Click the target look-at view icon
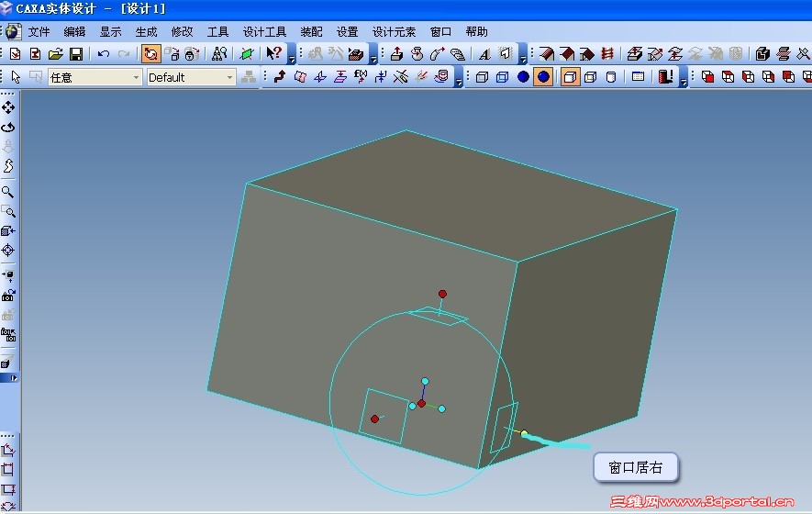The width and height of the screenshot is (812, 514). tap(7, 251)
